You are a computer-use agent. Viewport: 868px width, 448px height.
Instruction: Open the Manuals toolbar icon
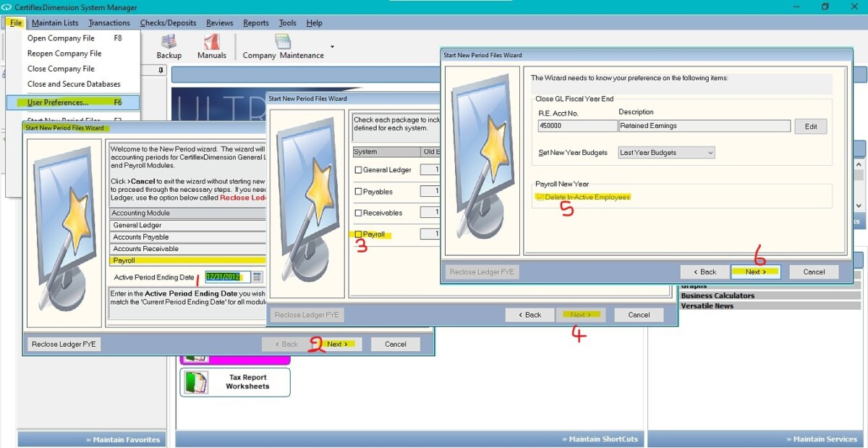click(211, 46)
